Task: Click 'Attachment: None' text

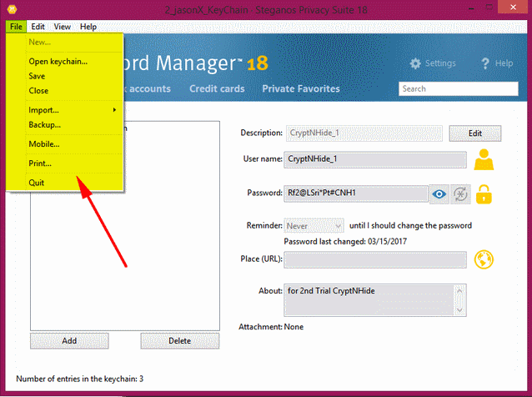Action: point(271,327)
